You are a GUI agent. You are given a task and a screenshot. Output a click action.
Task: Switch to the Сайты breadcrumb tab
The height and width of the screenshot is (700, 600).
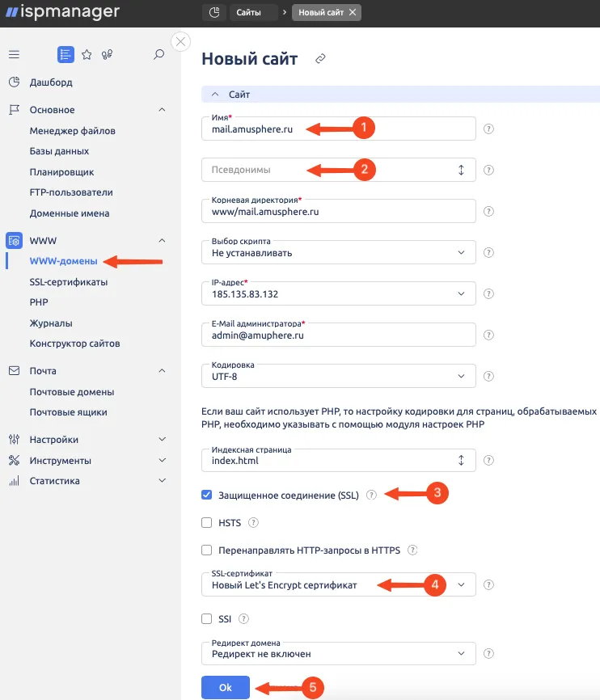248,12
